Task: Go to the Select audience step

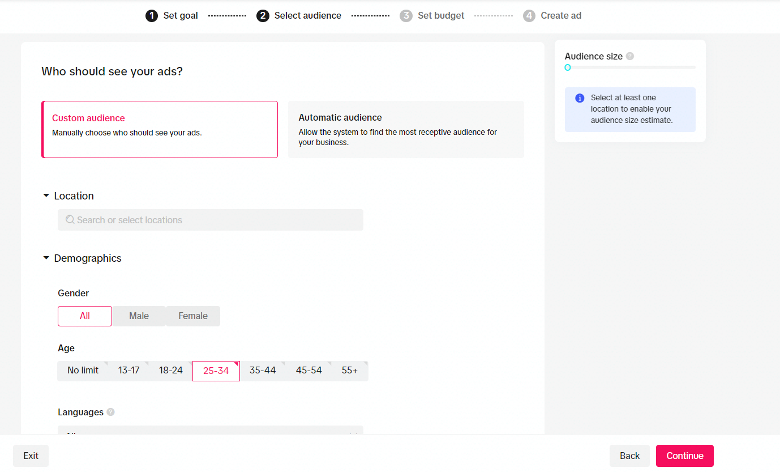Action: (299, 16)
